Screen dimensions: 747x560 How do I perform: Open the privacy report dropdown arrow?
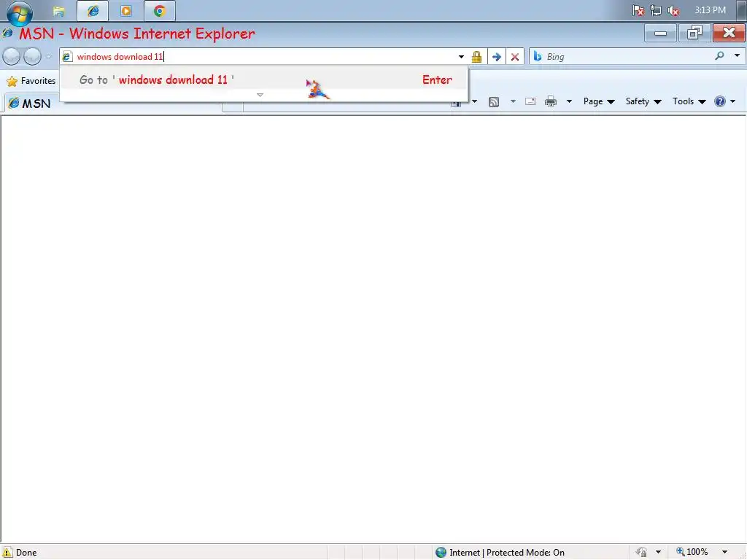659,553
